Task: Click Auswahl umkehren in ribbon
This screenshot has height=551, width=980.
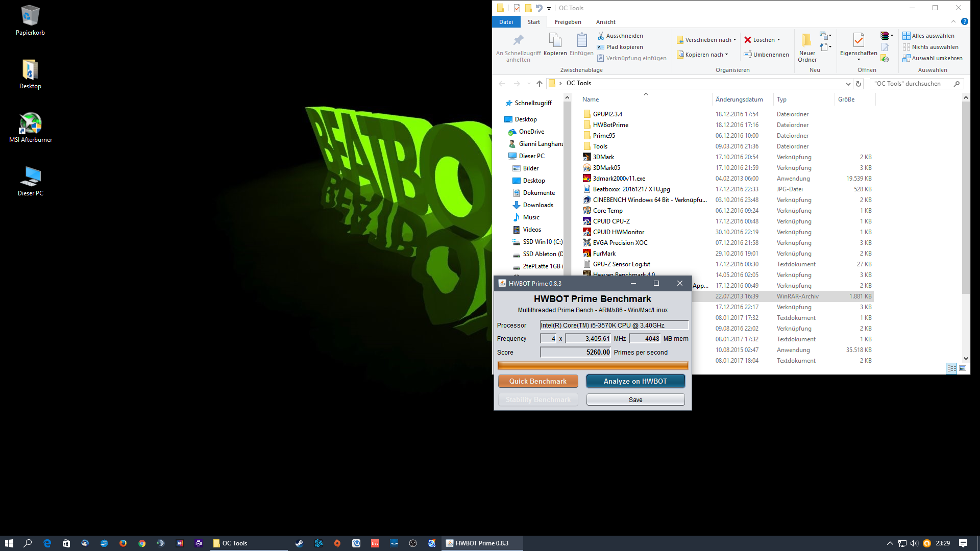Action: coord(932,58)
